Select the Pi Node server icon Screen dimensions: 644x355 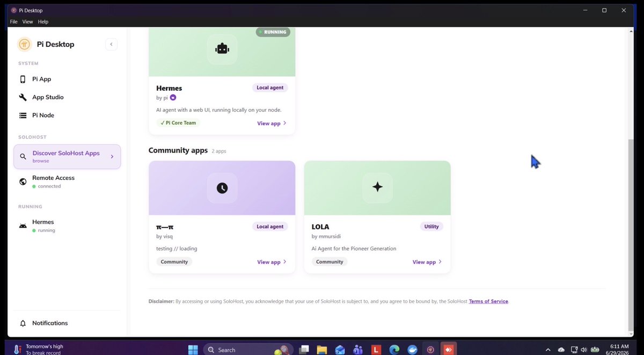tap(23, 115)
